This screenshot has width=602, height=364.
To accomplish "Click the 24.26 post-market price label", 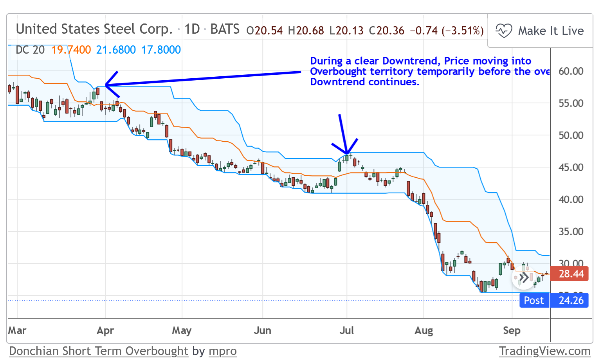I will click(570, 300).
